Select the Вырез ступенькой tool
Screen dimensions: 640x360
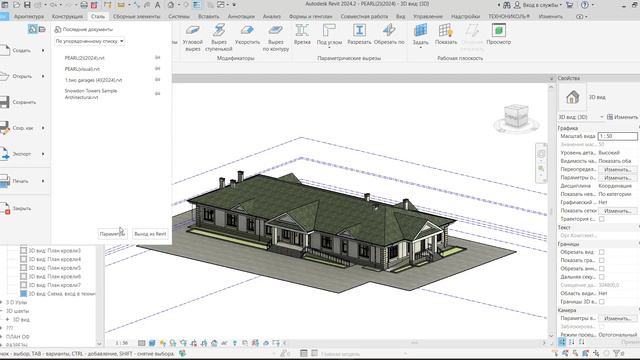218,38
